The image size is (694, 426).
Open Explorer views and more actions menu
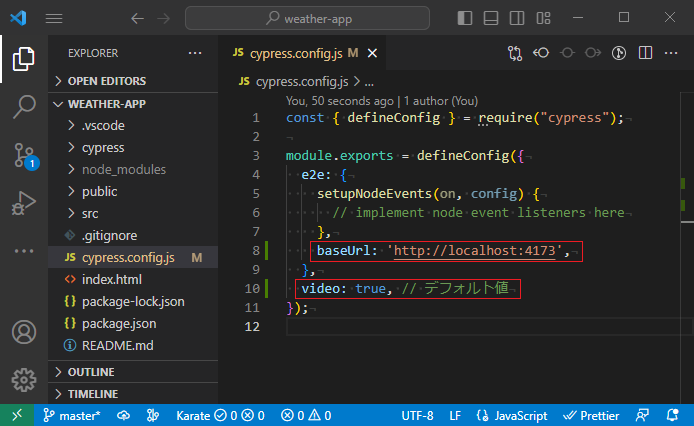(195, 53)
